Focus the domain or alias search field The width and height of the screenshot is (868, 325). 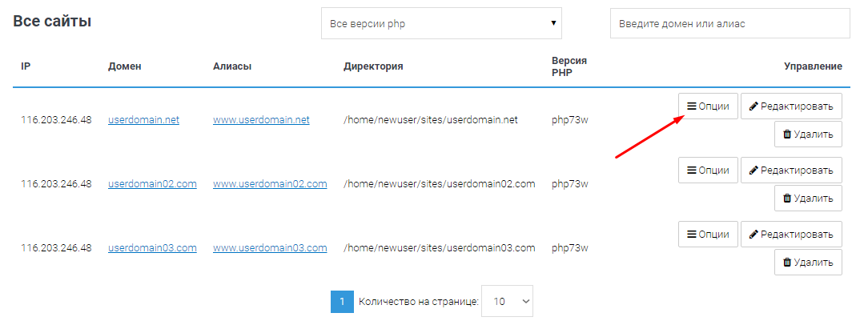(x=729, y=24)
